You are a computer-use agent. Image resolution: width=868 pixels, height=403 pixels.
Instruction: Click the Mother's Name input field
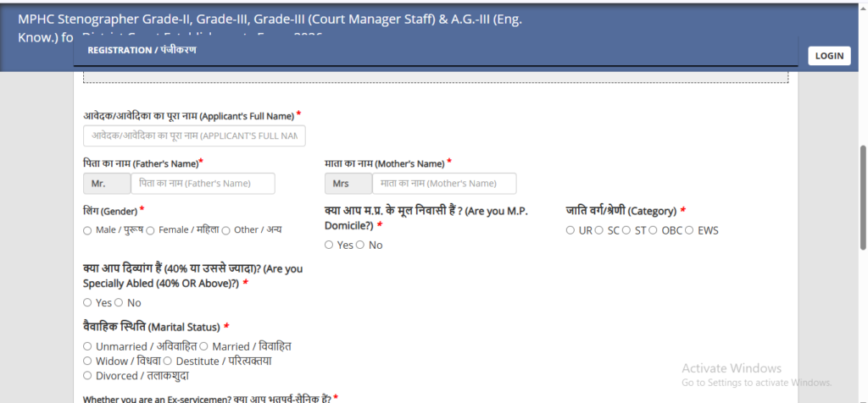(444, 184)
